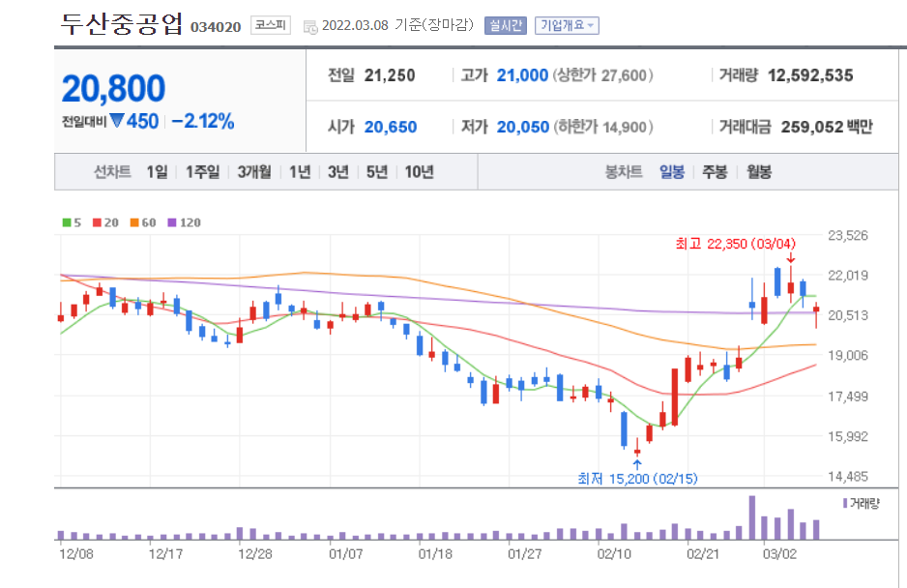
Task: Click the green 5-day moving average swatch
Action: point(67,222)
